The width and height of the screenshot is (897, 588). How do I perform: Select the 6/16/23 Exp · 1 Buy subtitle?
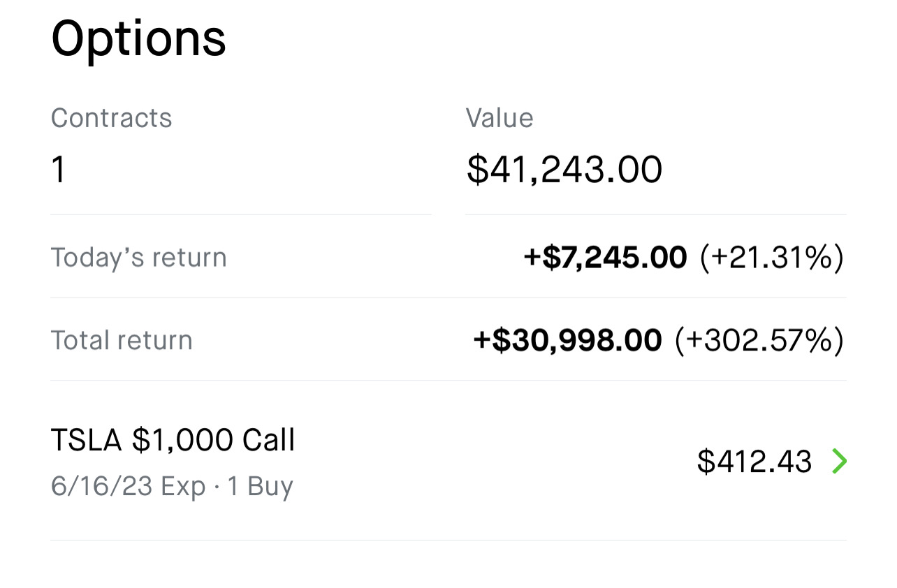tap(172, 486)
